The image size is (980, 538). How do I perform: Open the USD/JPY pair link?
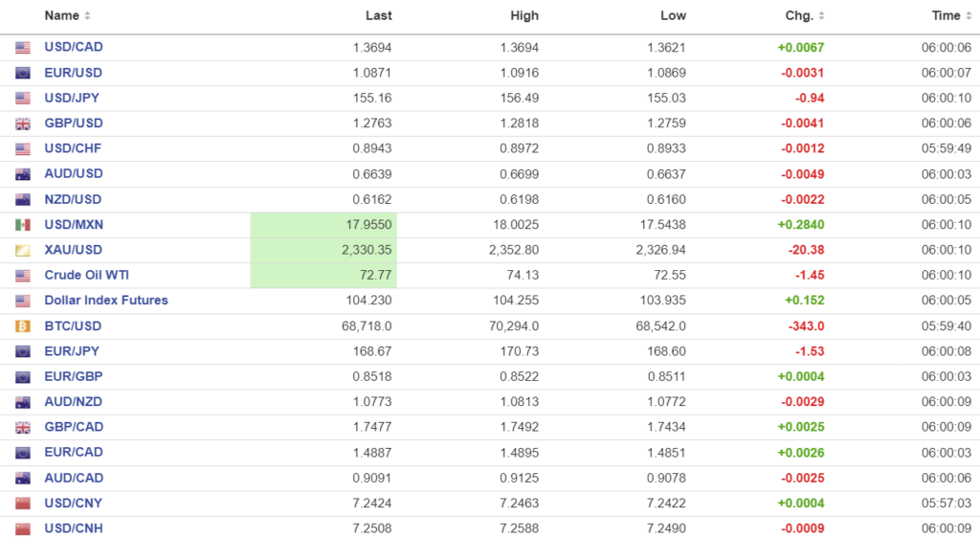tap(72, 98)
